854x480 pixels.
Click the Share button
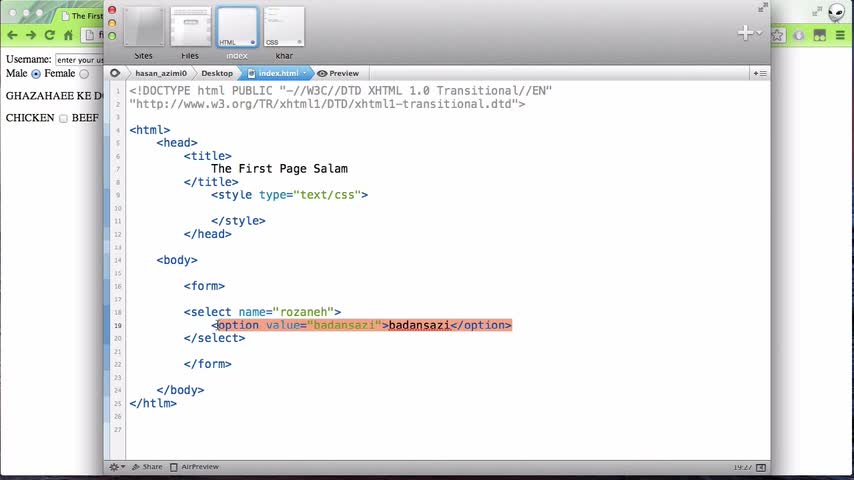point(147,467)
